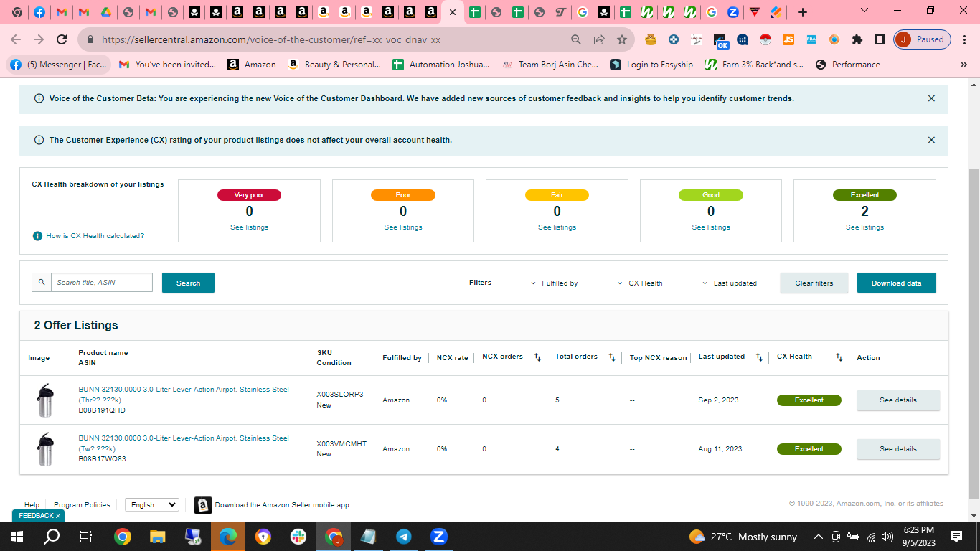
Task: Sort table by Last updated
Action: (759, 357)
